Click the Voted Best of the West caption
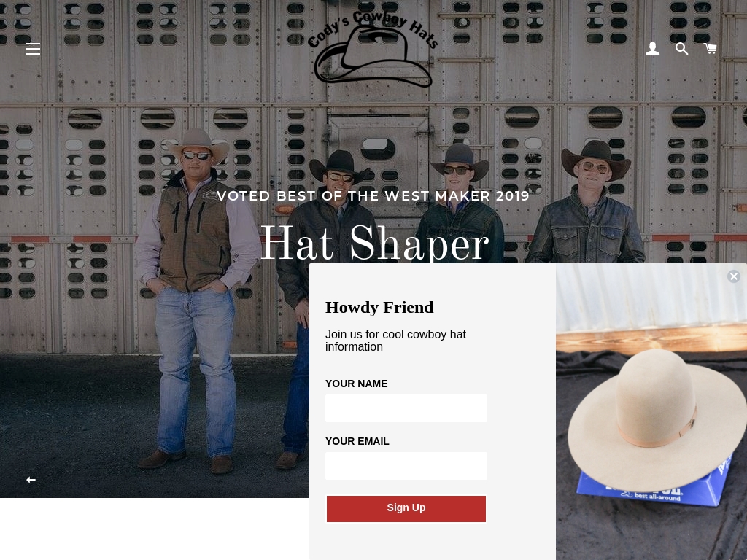 click(x=373, y=195)
